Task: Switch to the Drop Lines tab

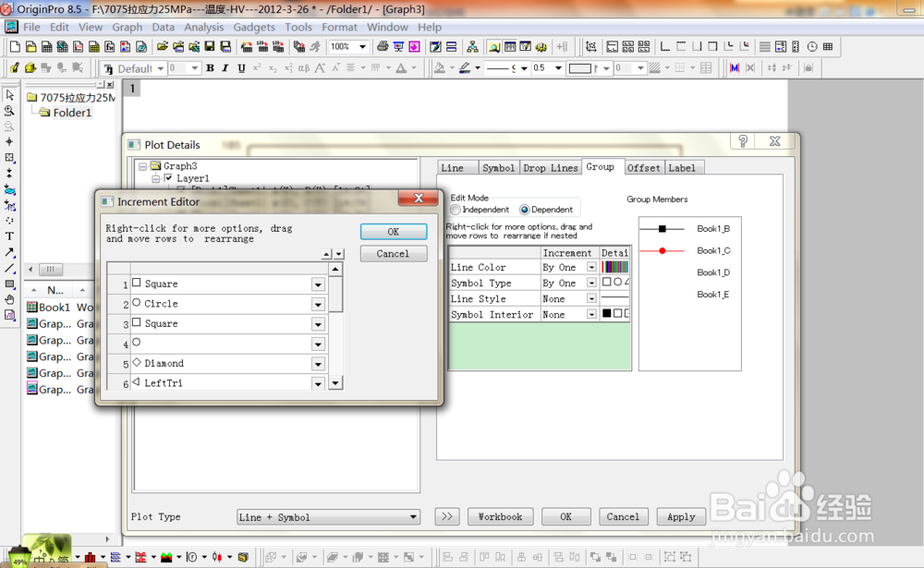Action: [x=551, y=168]
